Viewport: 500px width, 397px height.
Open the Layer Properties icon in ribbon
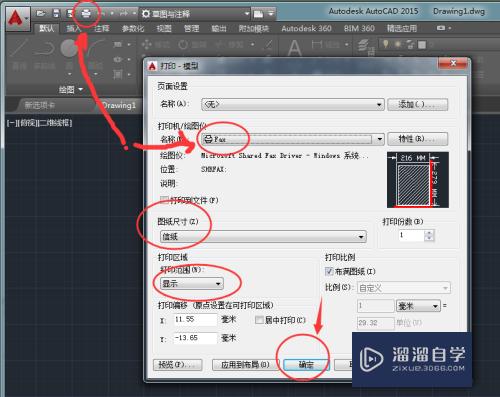point(366,46)
